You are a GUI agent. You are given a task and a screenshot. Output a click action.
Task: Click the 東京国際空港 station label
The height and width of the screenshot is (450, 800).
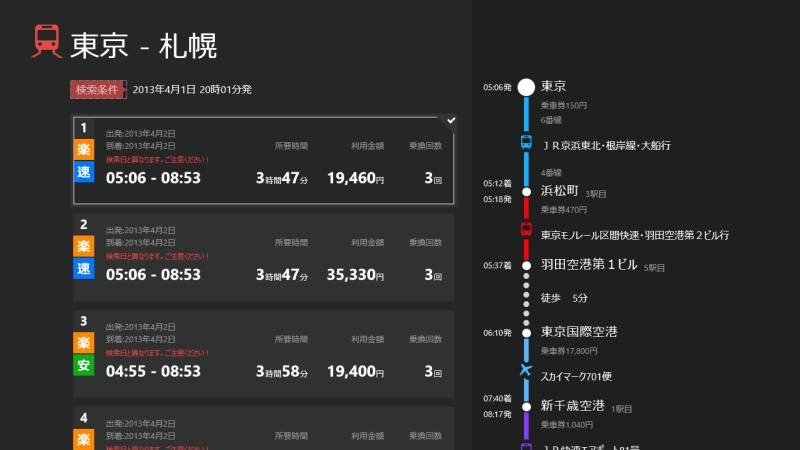pyautogui.click(x=579, y=332)
